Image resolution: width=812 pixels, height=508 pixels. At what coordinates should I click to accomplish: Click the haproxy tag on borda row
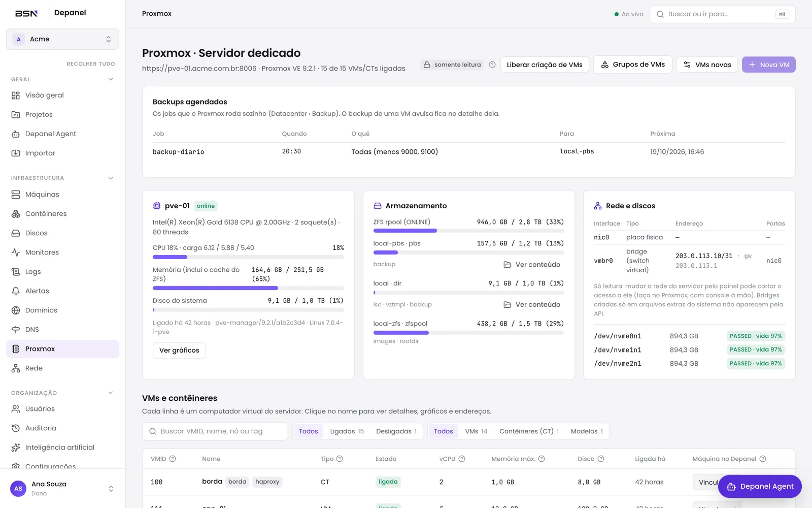pos(267,482)
